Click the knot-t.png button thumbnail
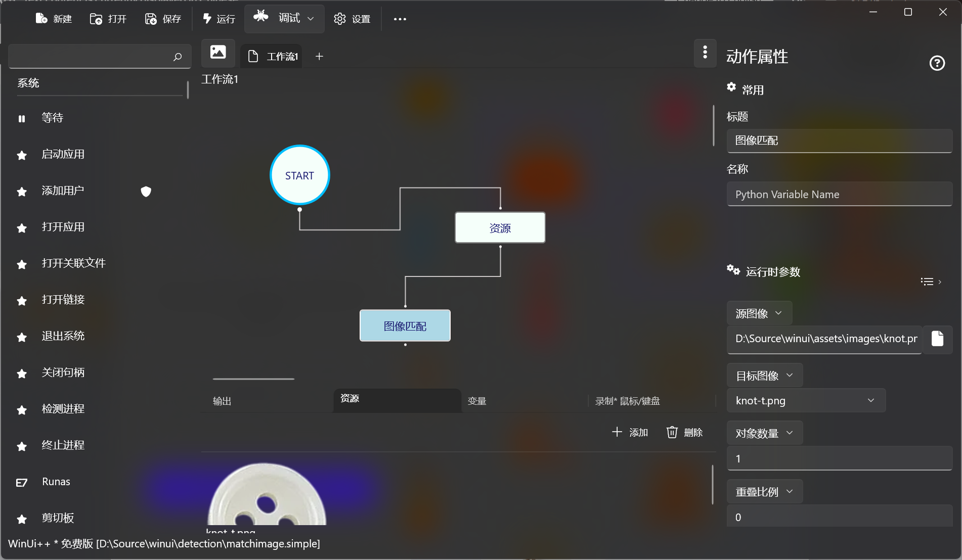962x560 pixels. click(x=267, y=495)
